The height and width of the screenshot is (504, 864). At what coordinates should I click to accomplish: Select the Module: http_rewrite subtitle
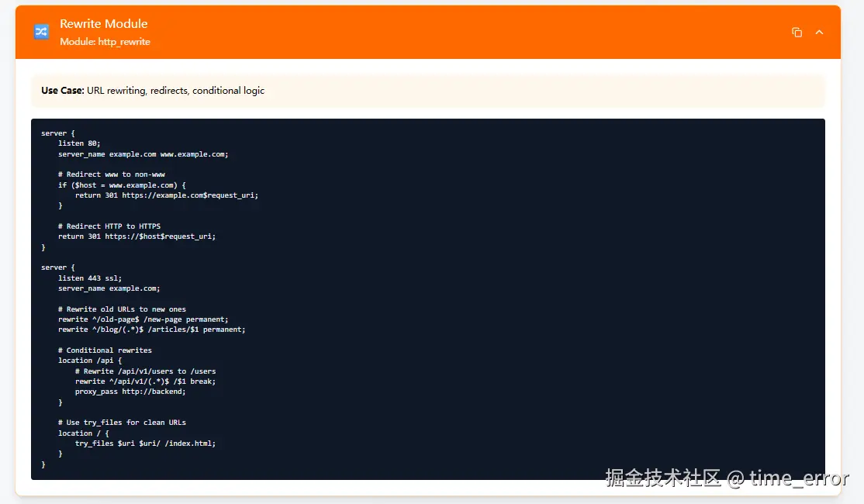click(x=105, y=42)
